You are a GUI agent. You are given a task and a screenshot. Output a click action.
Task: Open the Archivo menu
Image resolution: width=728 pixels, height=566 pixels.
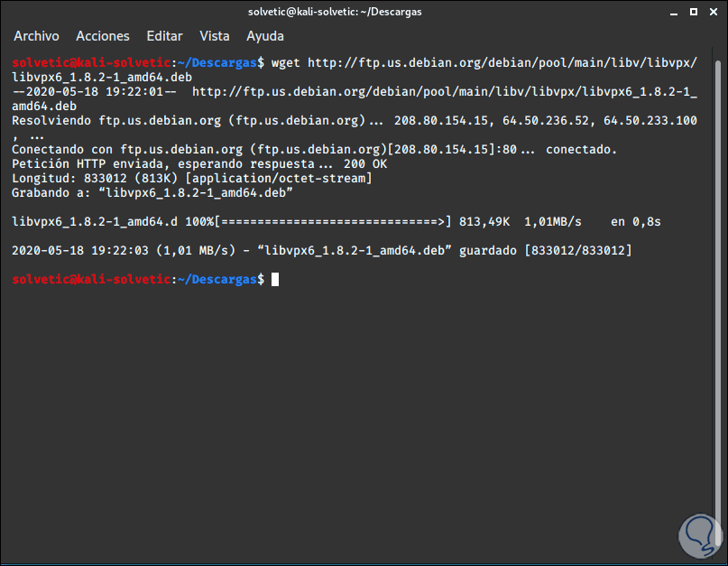point(36,36)
